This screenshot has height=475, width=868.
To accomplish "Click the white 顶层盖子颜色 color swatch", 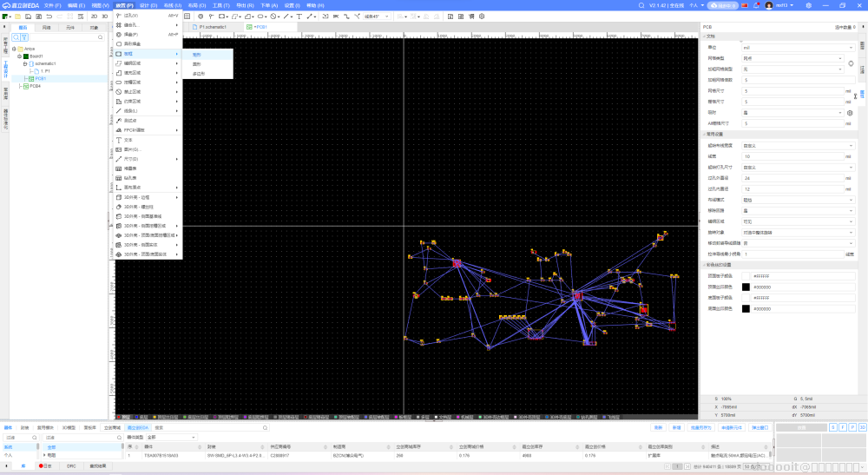I will 746,276.
